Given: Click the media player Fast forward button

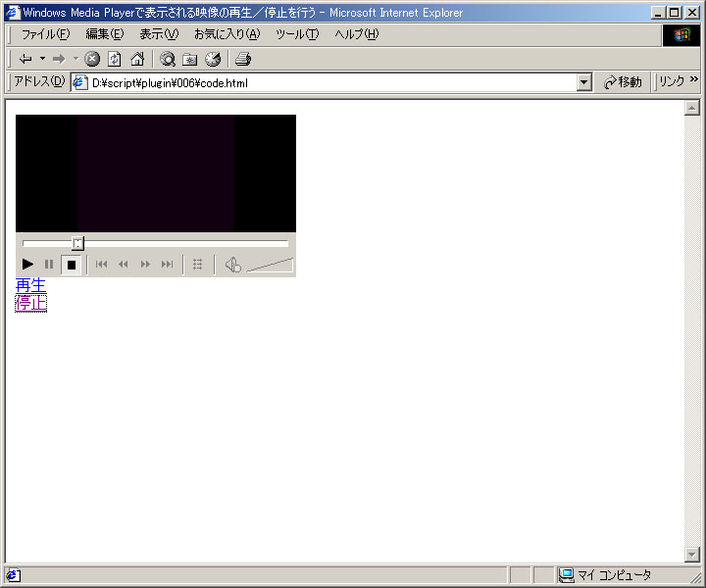Looking at the screenshot, I should (145, 264).
